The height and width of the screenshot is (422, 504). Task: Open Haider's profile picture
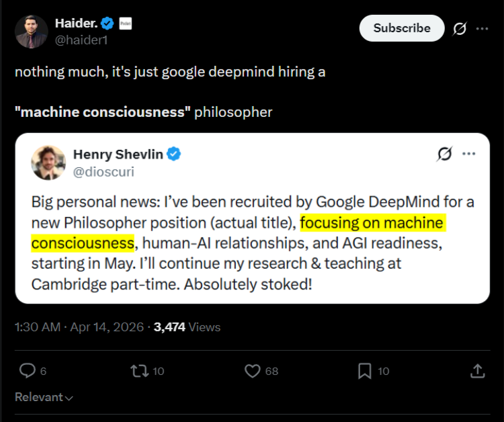[x=32, y=32]
